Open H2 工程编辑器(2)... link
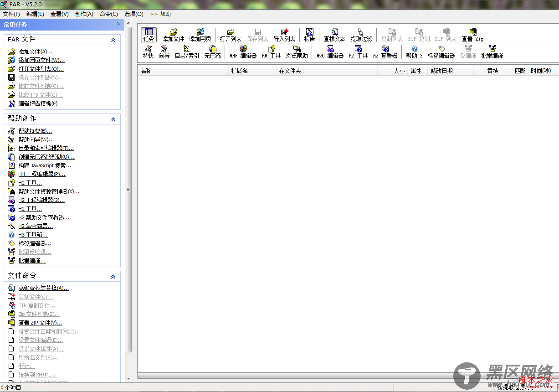 point(41,200)
